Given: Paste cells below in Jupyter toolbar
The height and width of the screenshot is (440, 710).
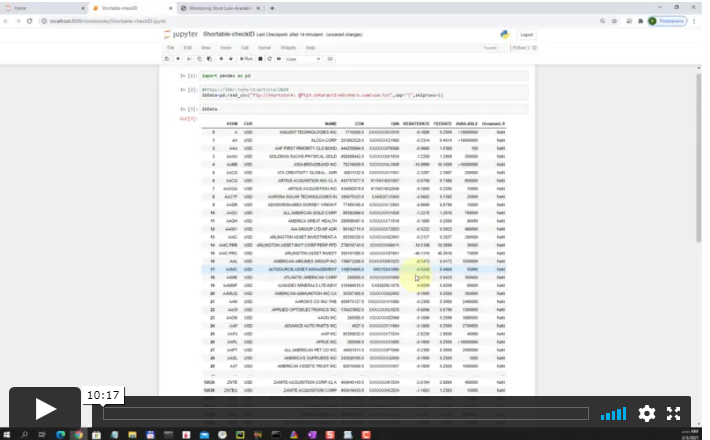Looking at the screenshot, I should pyautogui.click(x=209, y=59).
